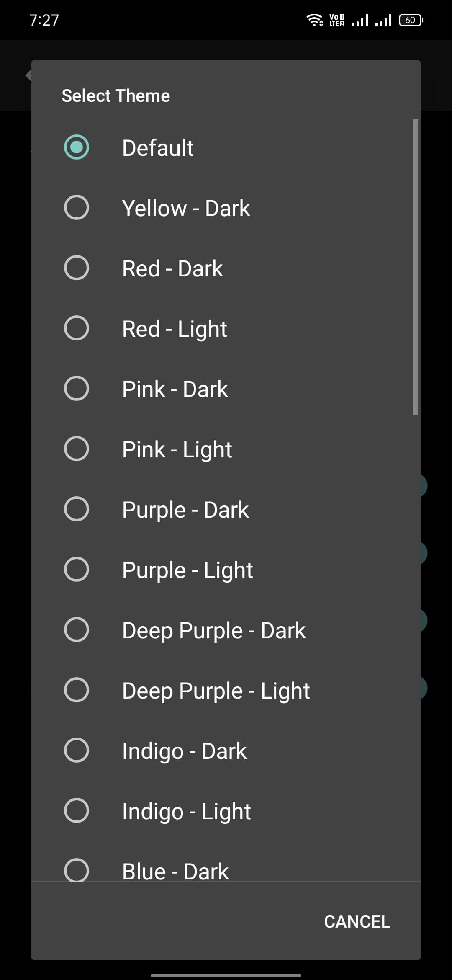
Task: Pick the Purple - Light radio button
Action: coord(77,570)
